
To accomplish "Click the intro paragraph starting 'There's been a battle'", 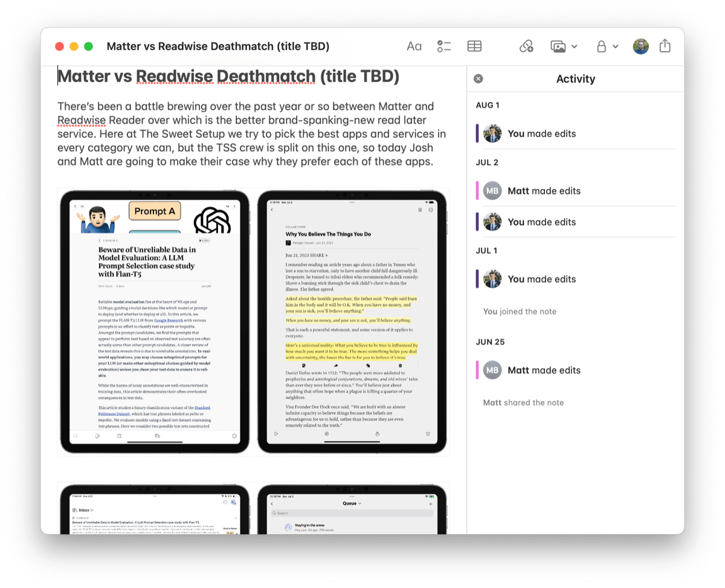I will click(x=252, y=134).
